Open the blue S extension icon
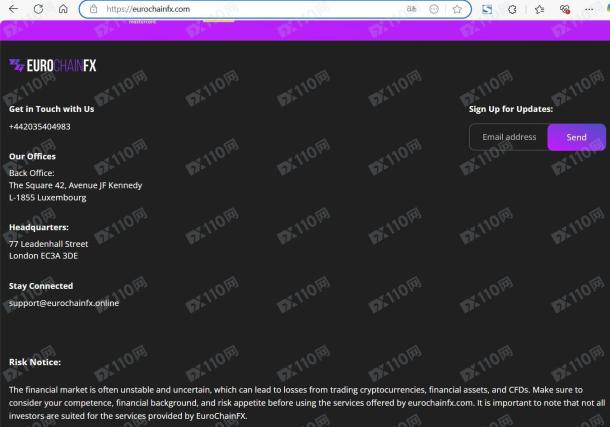This screenshot has width=610, height=427. click(x=487, y=9)
